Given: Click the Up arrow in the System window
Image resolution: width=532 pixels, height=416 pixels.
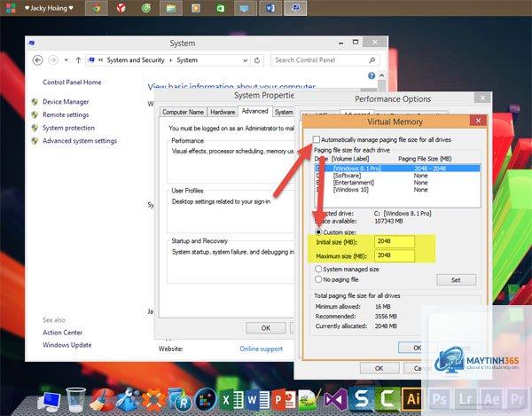Looking at the screenshot, I should (78, 60).
